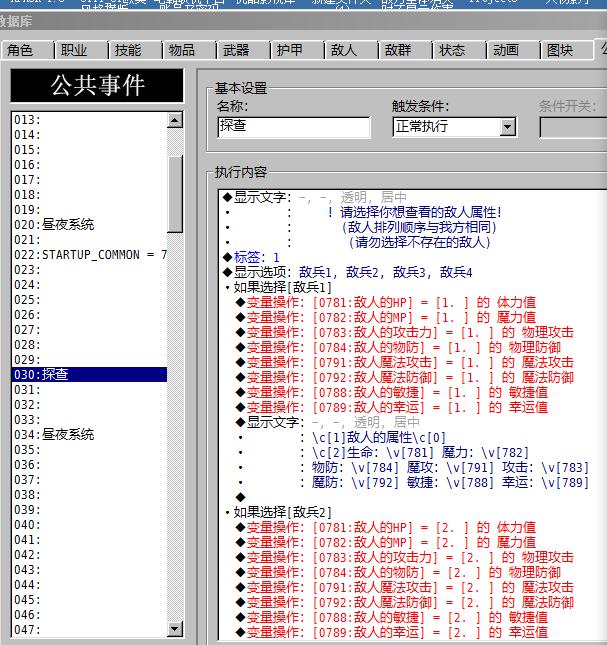Click the 名称 input field containing 探查
The height and width of the screenshot is (645, 607).
click(294, 127)
